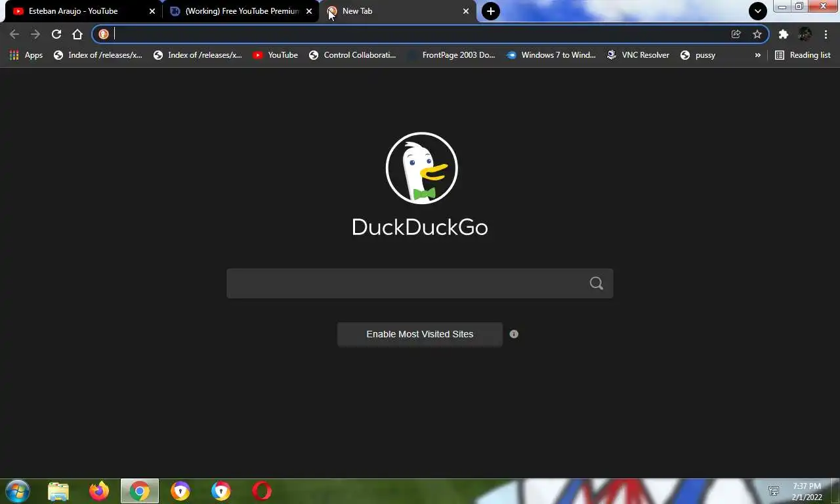Open first Index of /releases bookmark
The image size is (840, 504).
point(98,55)
